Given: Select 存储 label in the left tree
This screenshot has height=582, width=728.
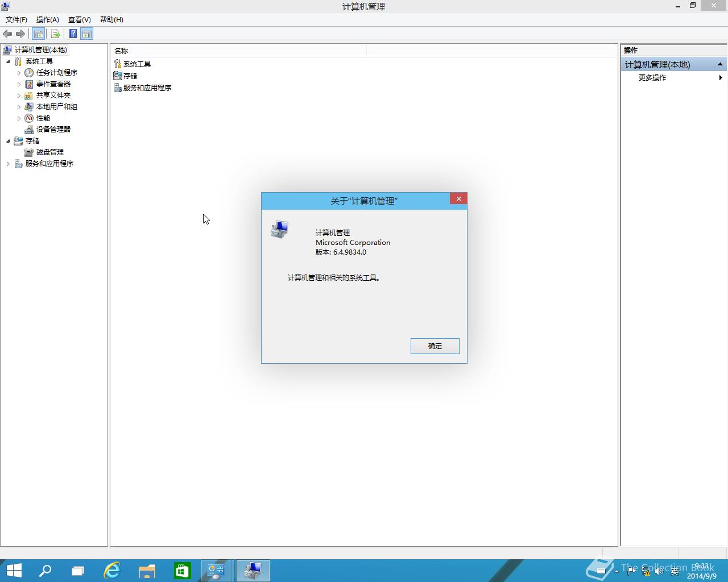Looking at the screenshot, I should pos(32,141).
